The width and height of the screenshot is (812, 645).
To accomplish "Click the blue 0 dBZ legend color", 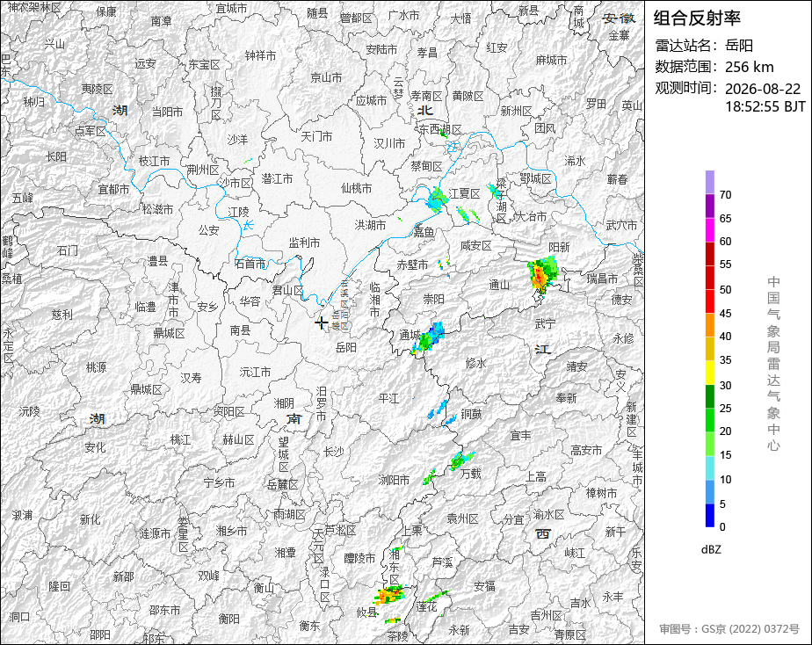I will (709, 515).
